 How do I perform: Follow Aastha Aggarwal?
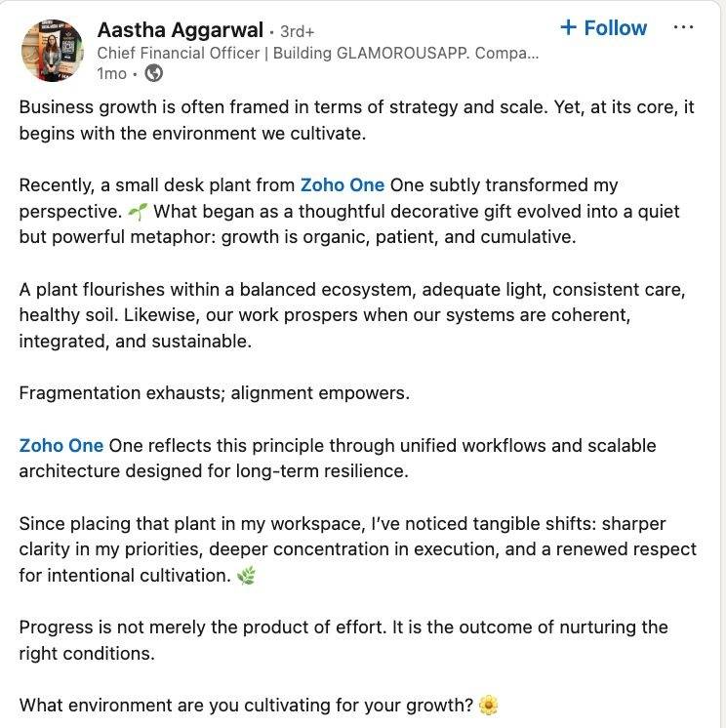(603, 28)
